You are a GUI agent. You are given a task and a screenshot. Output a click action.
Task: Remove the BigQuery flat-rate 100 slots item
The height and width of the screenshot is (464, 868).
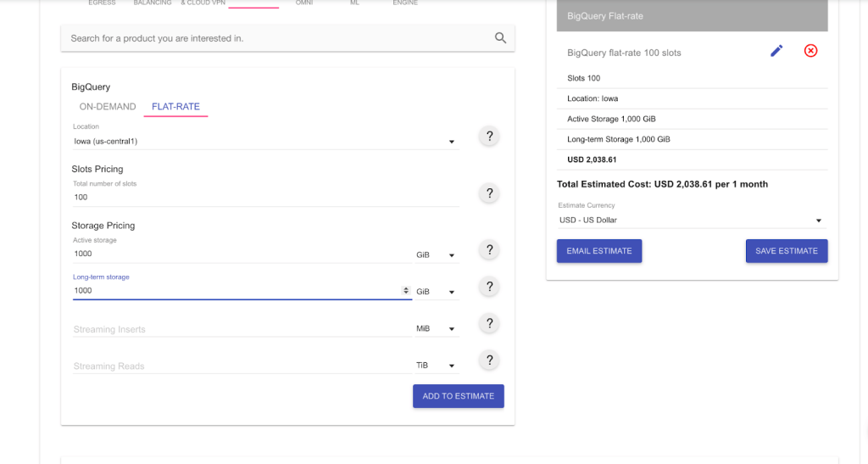tap(810, 51)
